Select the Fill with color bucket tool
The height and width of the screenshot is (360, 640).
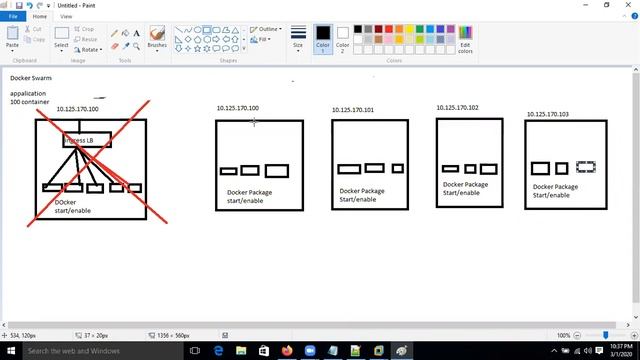coord(126,33)
